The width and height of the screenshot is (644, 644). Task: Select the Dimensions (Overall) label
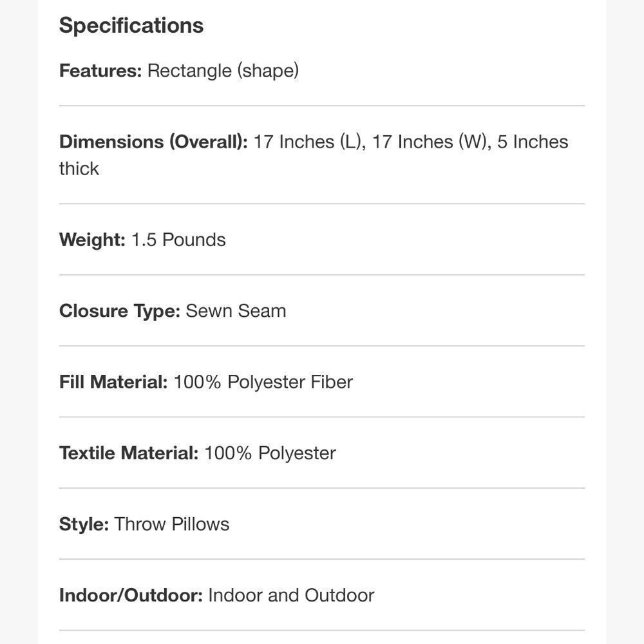pos(154,142)
